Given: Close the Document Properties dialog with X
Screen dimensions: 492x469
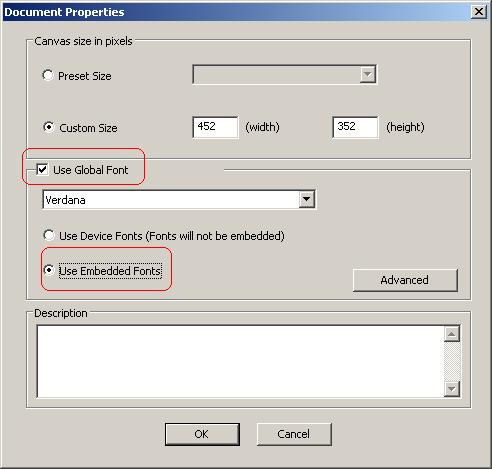Looking at the screenshot, I should pos(479,12).
